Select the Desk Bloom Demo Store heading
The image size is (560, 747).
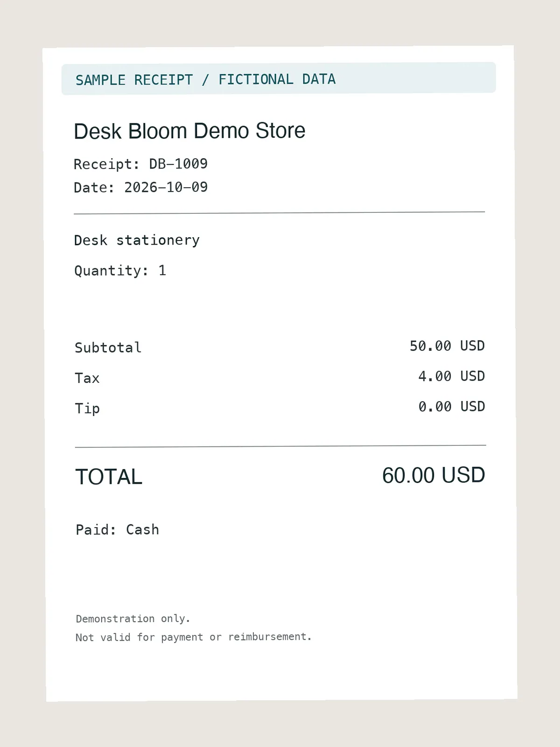(x=189, y=131)
